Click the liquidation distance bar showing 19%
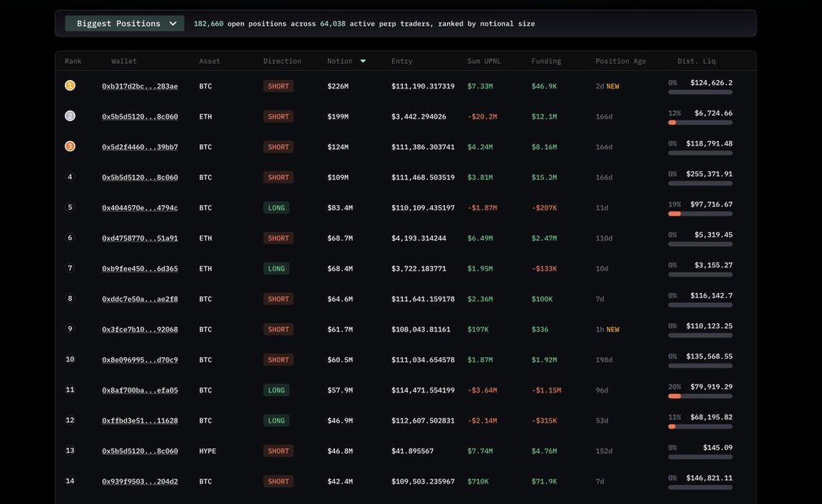The image size is (822, 504). [x=700, y=214]
